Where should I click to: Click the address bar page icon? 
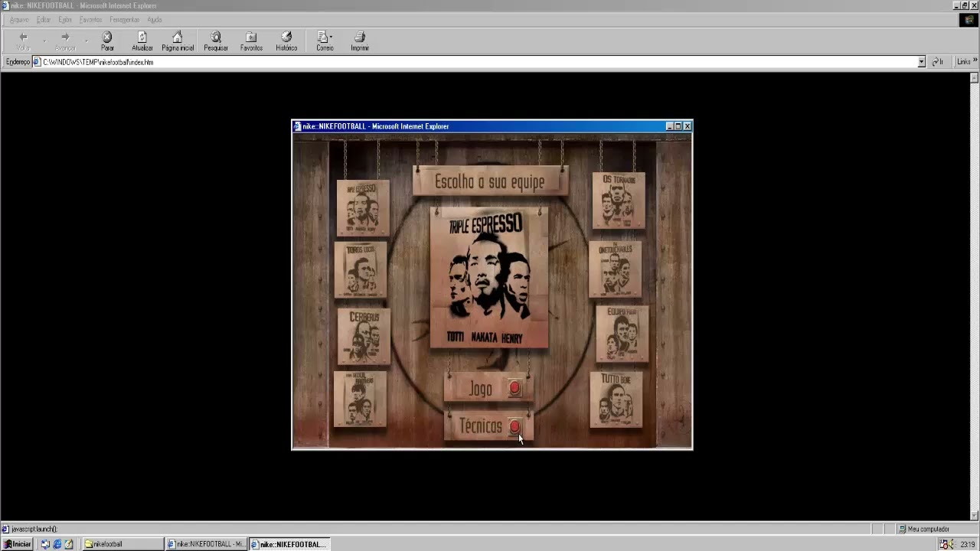[x=37, y=62]
